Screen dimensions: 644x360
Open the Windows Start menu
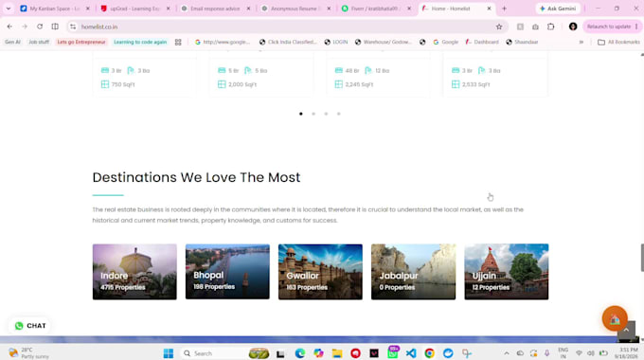[169, 353]
